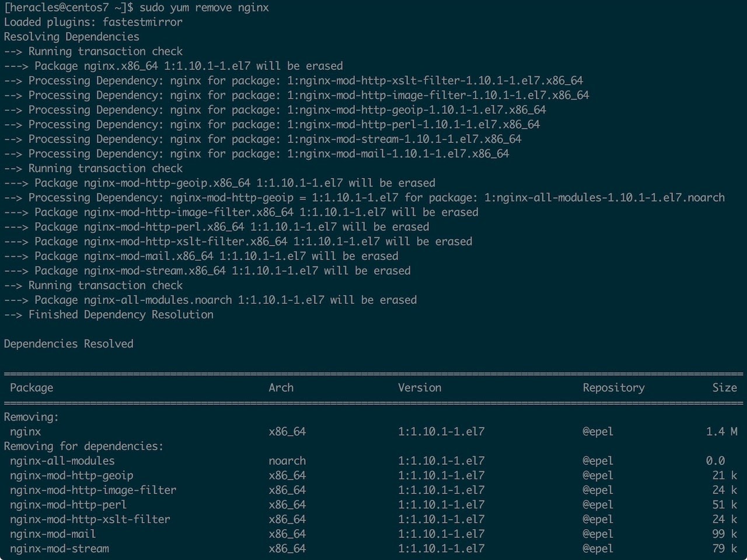Click the '79 k' size value
The width and height of the screenshot is (747, 560).
click(725, 548)
